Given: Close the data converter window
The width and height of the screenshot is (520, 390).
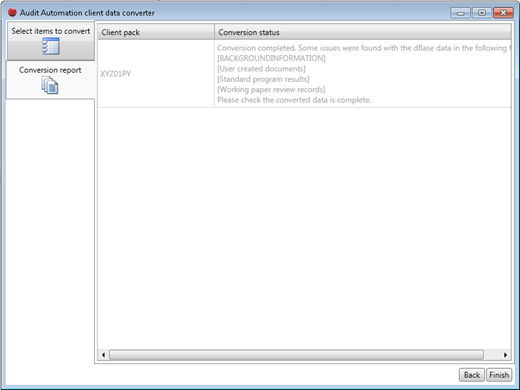Looking at the screenshot, I should [x=503, y=13].
